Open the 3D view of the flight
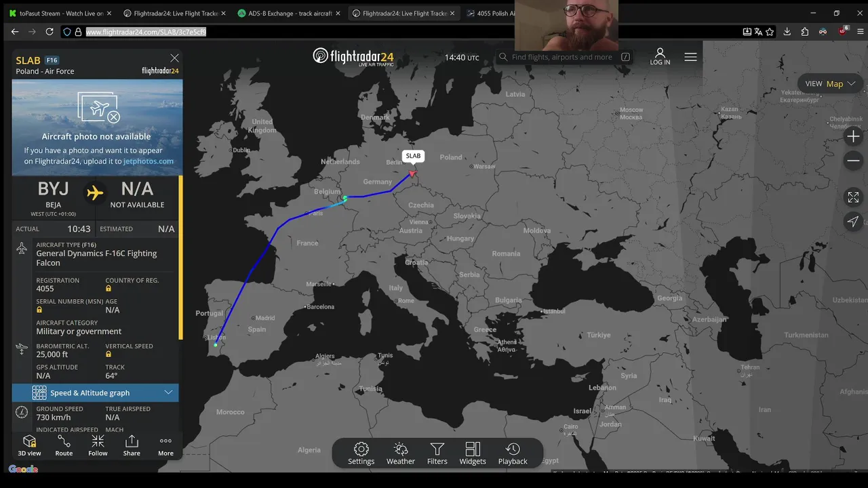 click(29, 446)
